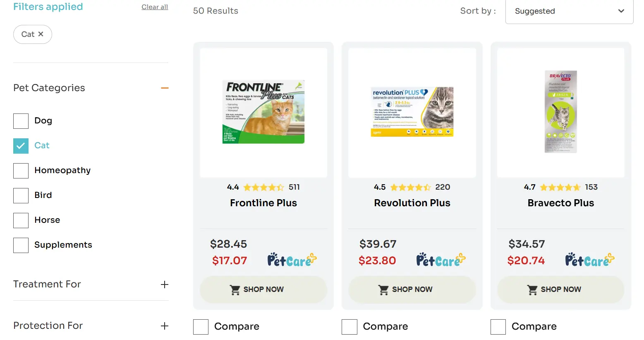The image size is (644, 340).
Task: Open the Sort by dropdown
Action: click(569, 12)
